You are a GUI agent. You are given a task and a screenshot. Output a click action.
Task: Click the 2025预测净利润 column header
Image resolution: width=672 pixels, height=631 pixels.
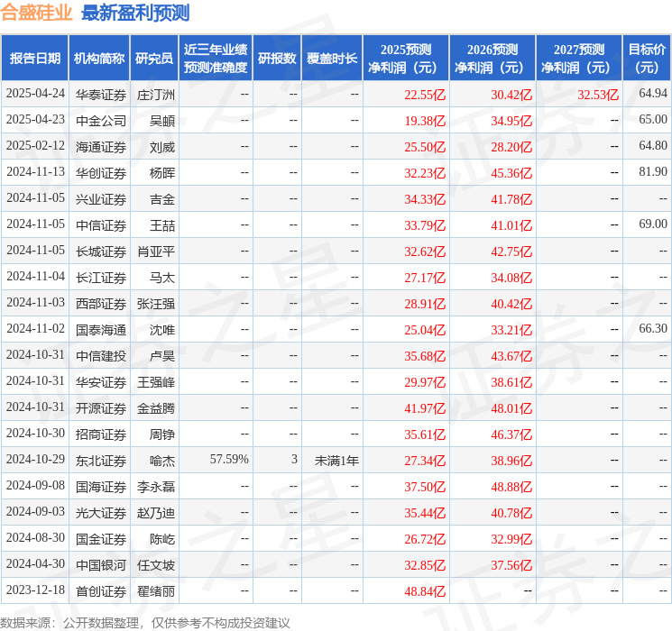[405, 58]
